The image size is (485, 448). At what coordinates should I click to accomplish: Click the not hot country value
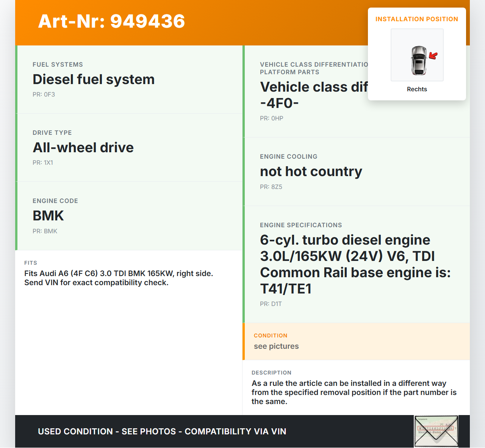[311, 172]
